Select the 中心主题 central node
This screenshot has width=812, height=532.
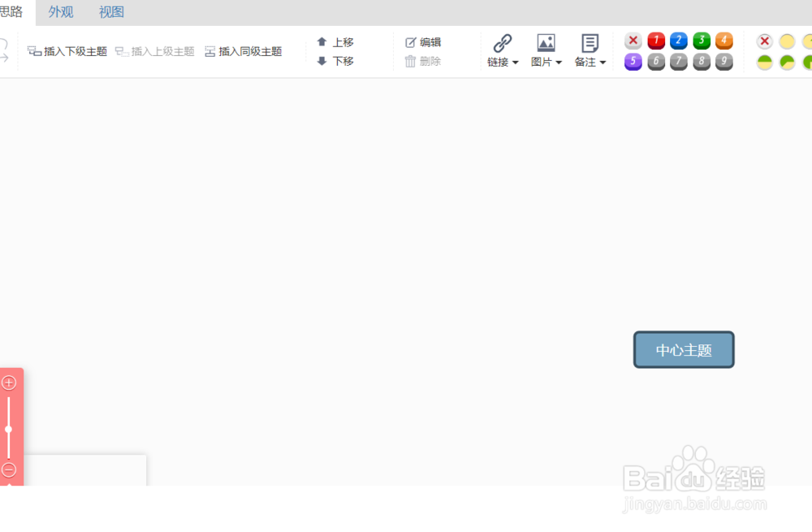tap(684, 350)
